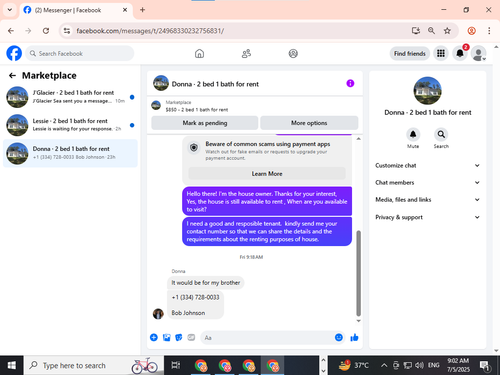Go to Facebook Home icon
The height and width of the screenshot is (375, 500).
(x=199, y=53)
